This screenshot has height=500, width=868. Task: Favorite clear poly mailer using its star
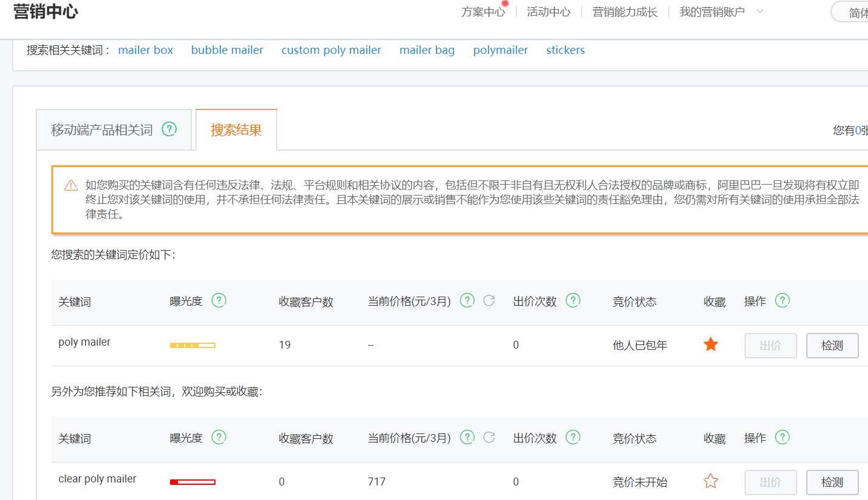click(x=711, y=481)
